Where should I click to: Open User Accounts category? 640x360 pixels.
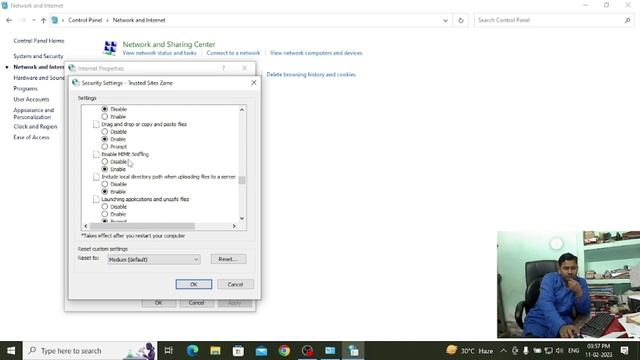(x=31, y=99)
